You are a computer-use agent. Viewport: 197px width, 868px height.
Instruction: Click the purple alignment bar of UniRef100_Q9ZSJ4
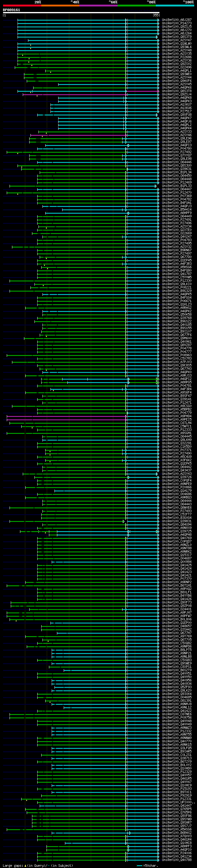[74, 95]
